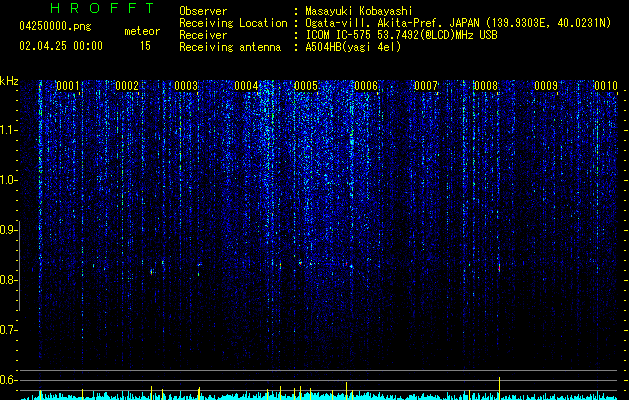Screen dimensions: 629x400
Task: Click the ICOM IC-575 receiver text
Action: click(x=401, y=35)
